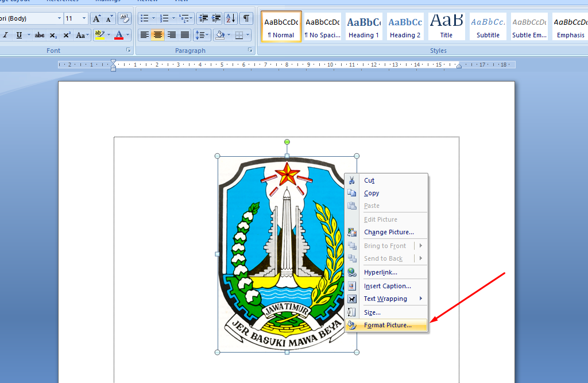The width and height of the screenshot is (588, 383).
Task: Toggle Italic formatting
Action: tap(5, 35)
